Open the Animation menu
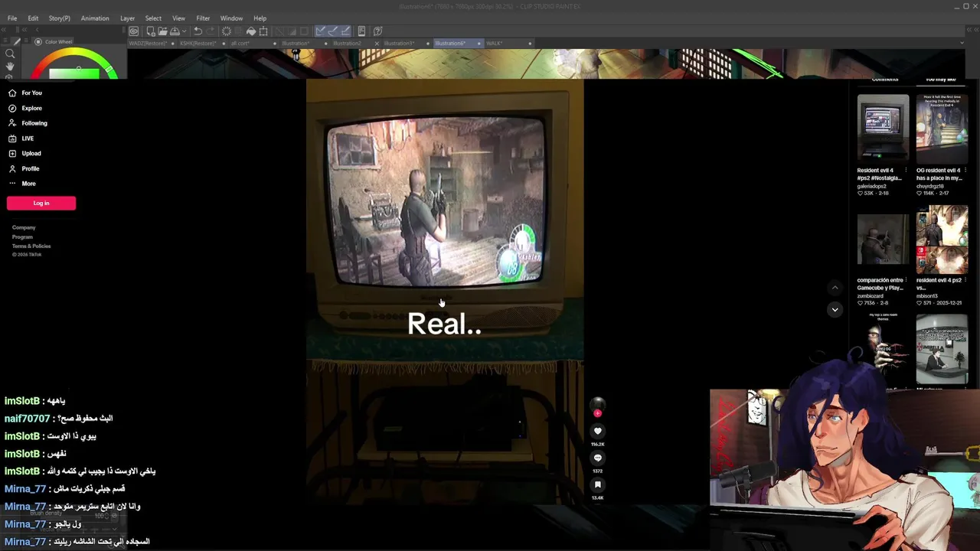Image resolution: width=980 pixels, height=551 pixels. pyautogui.click(x=95, y=18)
